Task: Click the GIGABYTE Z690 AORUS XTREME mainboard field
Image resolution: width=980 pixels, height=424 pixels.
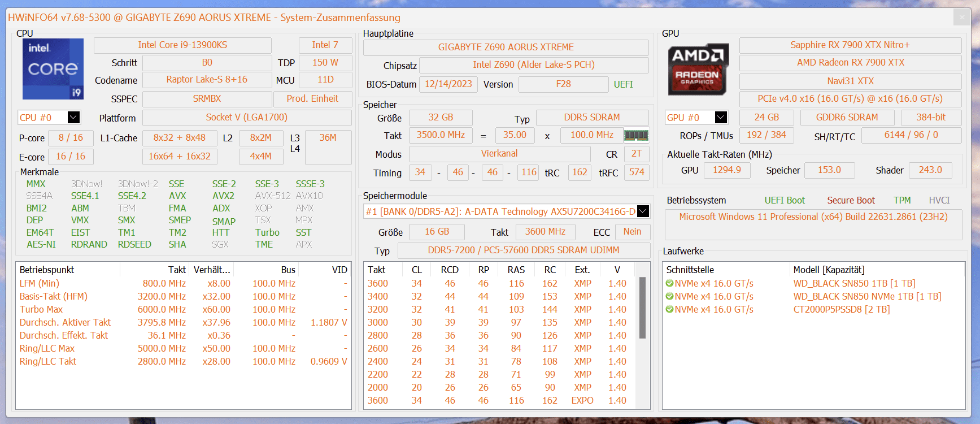Action: 506,47
